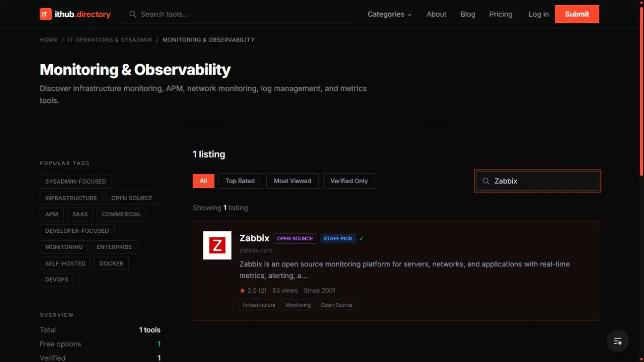Click the zabbix.com domain text

click(256, 250)
